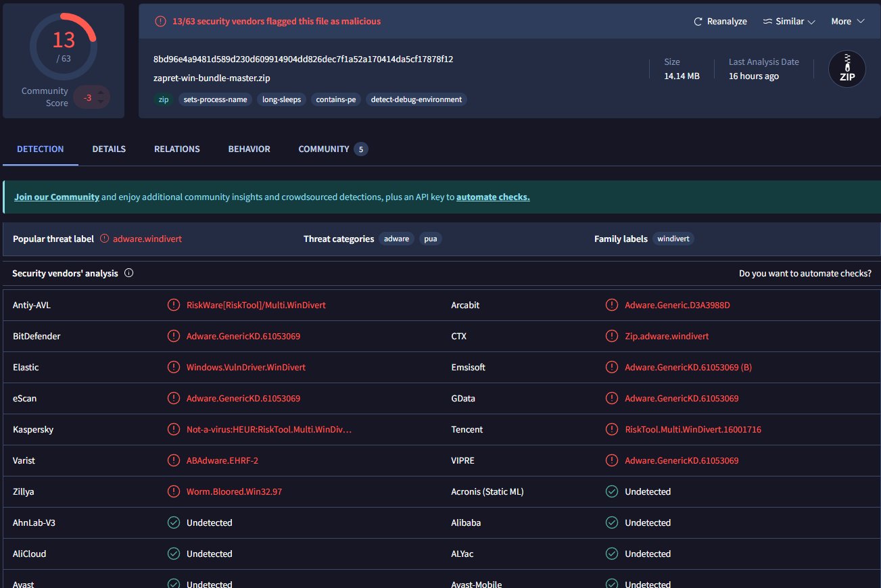881x588 pixels.
Task: Click the Tencent detection alert icon
Action: (x=612, y=430)
